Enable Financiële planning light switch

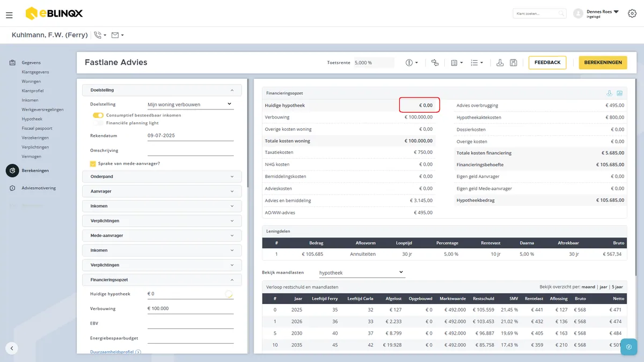(x=98, y=123)
